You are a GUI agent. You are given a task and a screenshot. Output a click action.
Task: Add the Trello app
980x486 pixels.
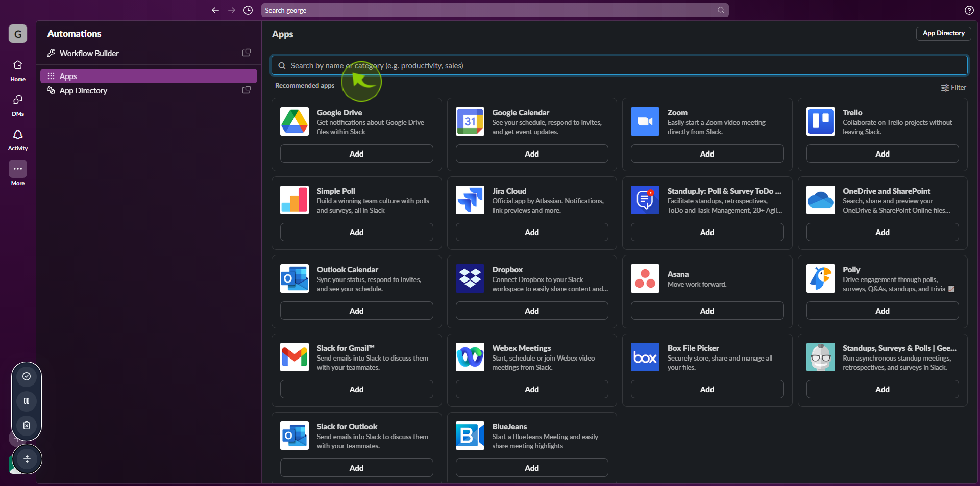883,154
